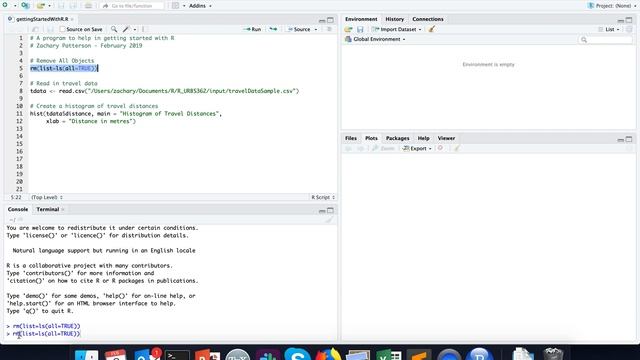Open the Global Environment dropdown
640x360 pixels.
(x=376, y=39)
